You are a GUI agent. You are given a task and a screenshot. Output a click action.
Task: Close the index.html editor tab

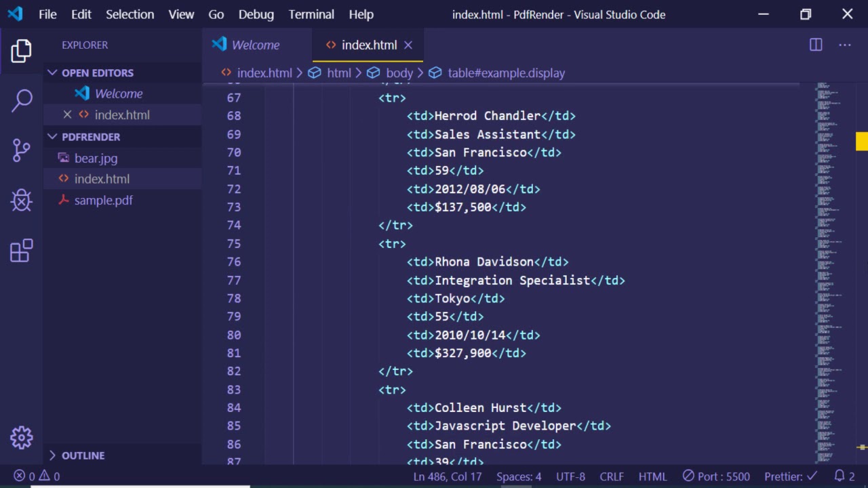click(408, 45)
